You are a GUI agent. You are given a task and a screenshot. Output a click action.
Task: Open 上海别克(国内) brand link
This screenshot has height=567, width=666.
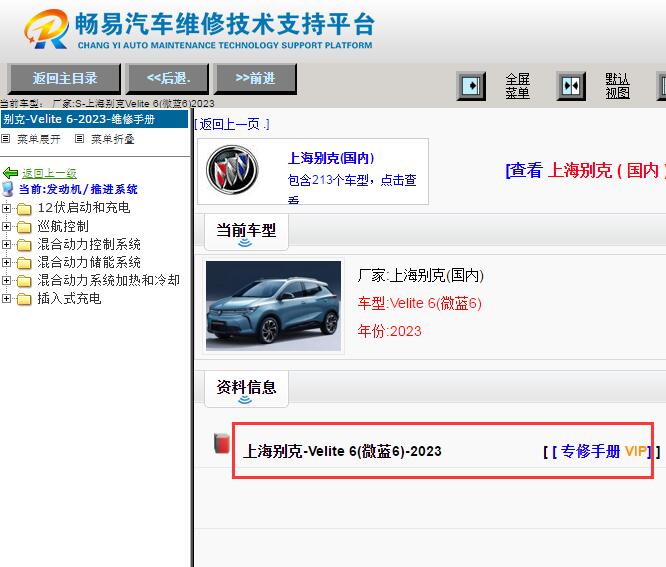(x=331, y=158)
